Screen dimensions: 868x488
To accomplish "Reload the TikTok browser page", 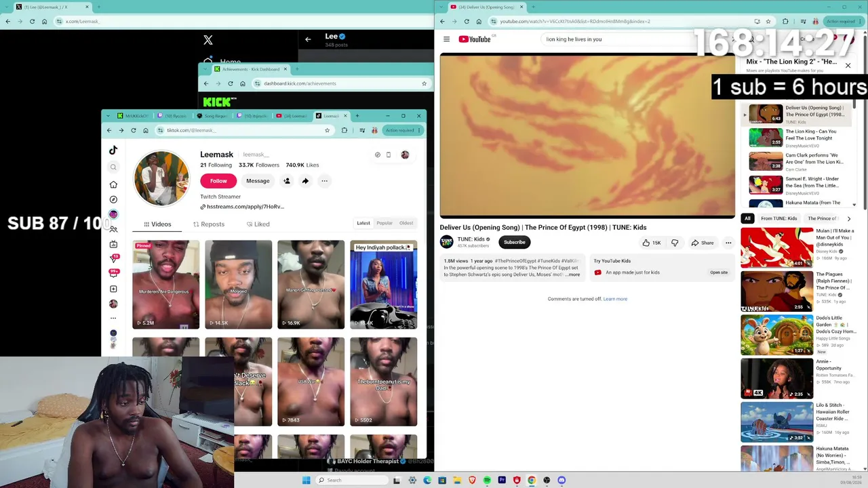I will (134, 130).
